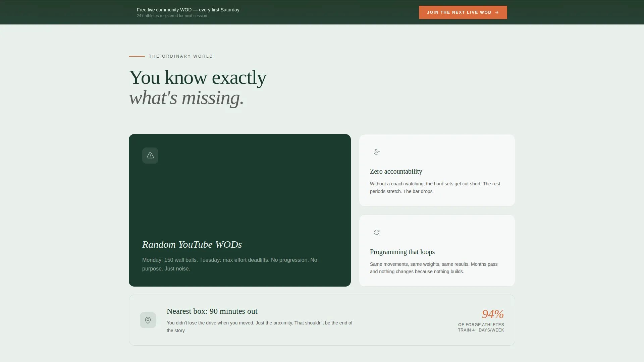
Task: Click The Ordinary World section label
Action: click(181, 56)
